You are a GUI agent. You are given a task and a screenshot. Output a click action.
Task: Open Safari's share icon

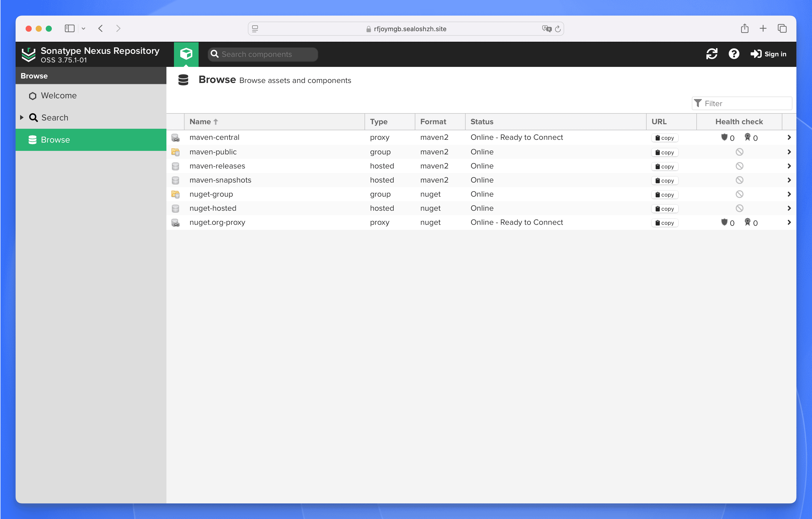pyautogui.click(x=745, y=28)
